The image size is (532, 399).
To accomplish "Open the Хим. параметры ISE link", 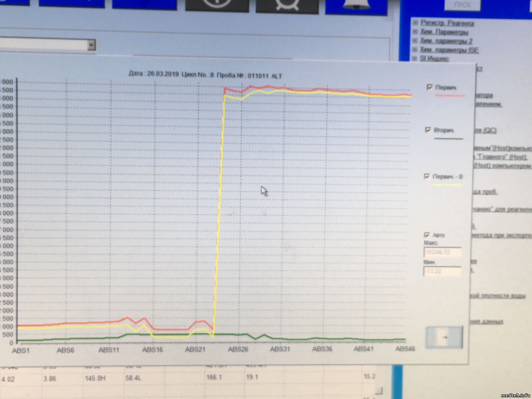I will [x=449, y=50].
